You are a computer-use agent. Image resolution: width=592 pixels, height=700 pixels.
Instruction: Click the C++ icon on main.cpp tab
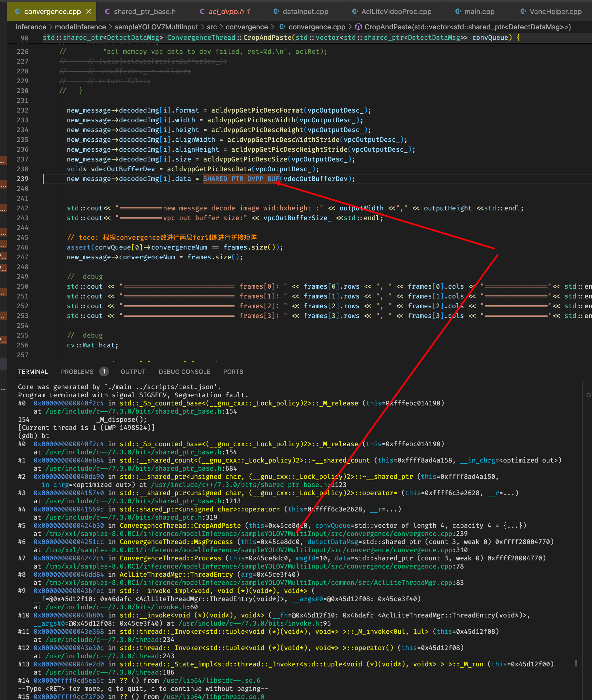(458, 11)
